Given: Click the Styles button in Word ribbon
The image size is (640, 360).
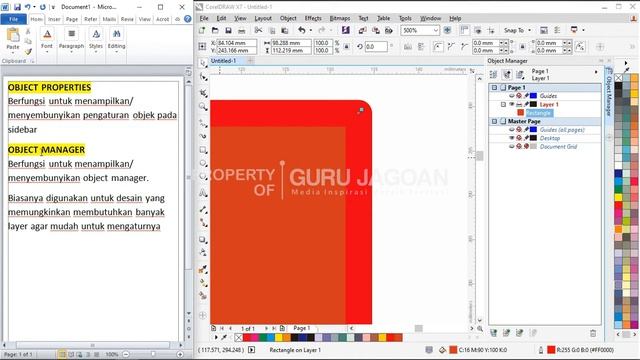Looking at the screenshot, I should click(96, 40).
